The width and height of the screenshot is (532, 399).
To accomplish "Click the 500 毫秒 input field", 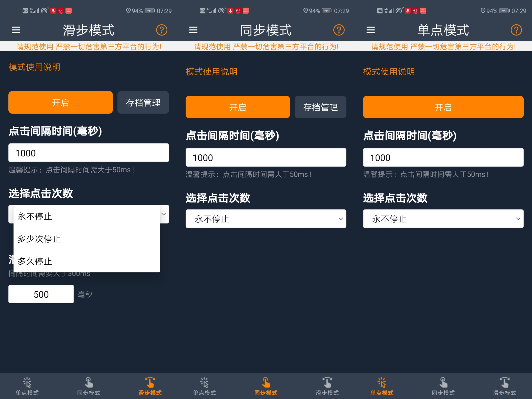I will tap(41, 294).
